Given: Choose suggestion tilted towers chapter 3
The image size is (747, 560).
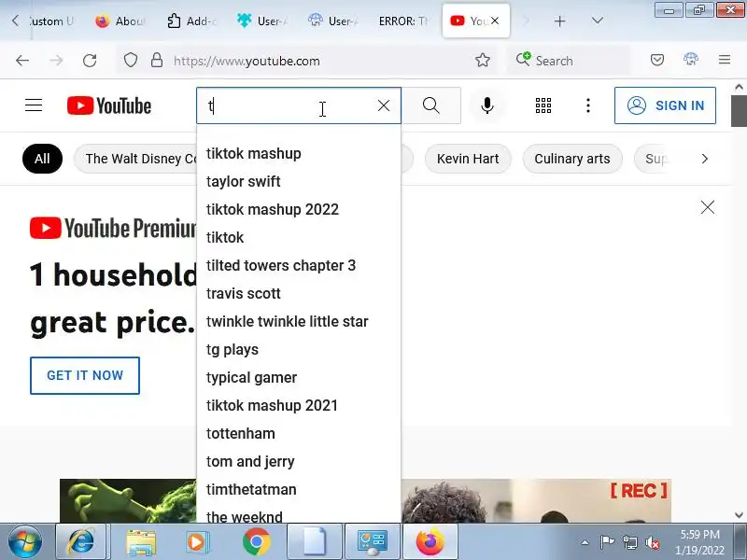Looking at the screenshot, I should [x=299, y=265].
